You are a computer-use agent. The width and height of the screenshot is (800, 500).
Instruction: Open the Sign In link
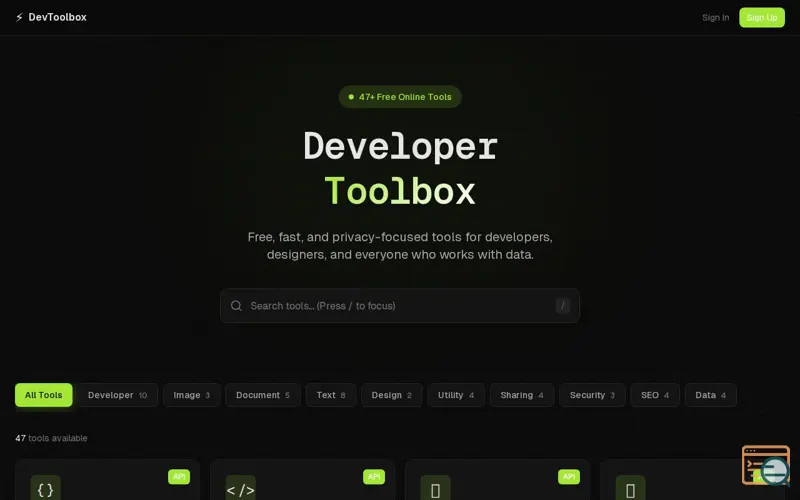tap(715, 18)
